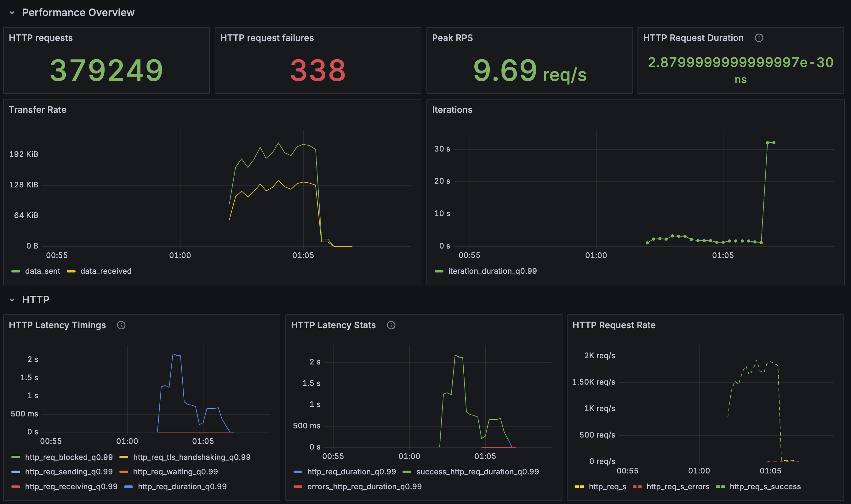Click info icon next to HTTP Latency Stats
Viewport: 851px width, 504px height.
coord(391,325)
